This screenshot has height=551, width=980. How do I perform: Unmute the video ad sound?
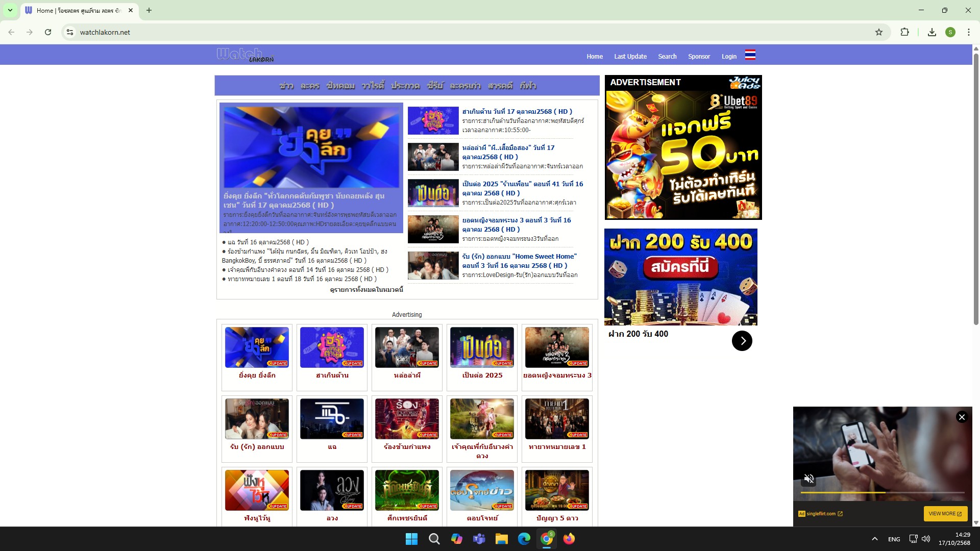809,479
